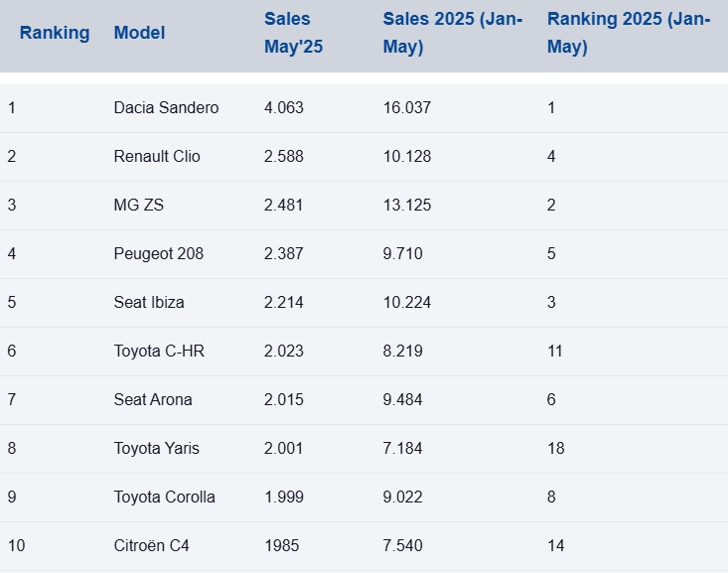Image resolution: width=728 pixels, height=573 pixels.
Task: Click the Ranking 2025 (Jan-May) header
Action: 628,33
